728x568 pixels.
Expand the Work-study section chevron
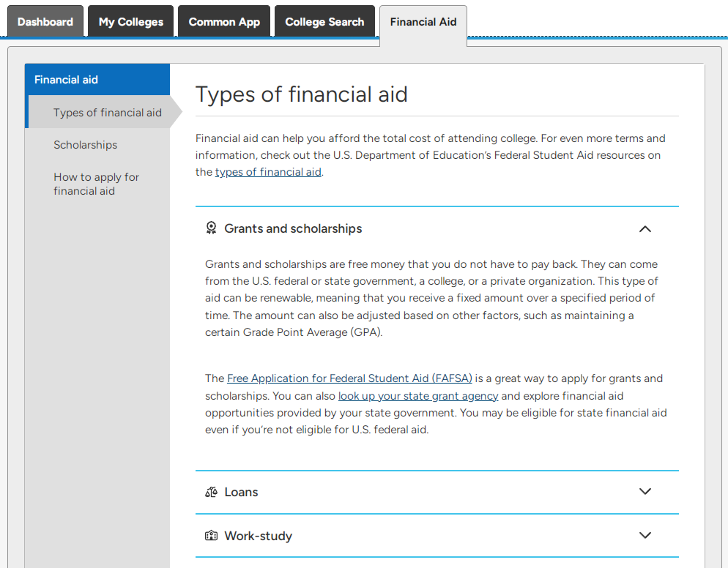pyautogui.click(x=645, y=535)
